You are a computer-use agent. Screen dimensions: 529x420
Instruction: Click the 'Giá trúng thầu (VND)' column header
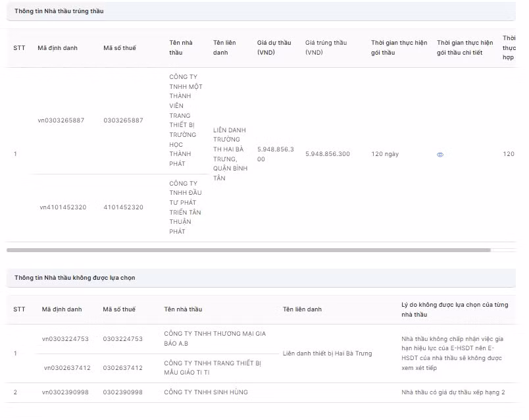click(326, 47)
